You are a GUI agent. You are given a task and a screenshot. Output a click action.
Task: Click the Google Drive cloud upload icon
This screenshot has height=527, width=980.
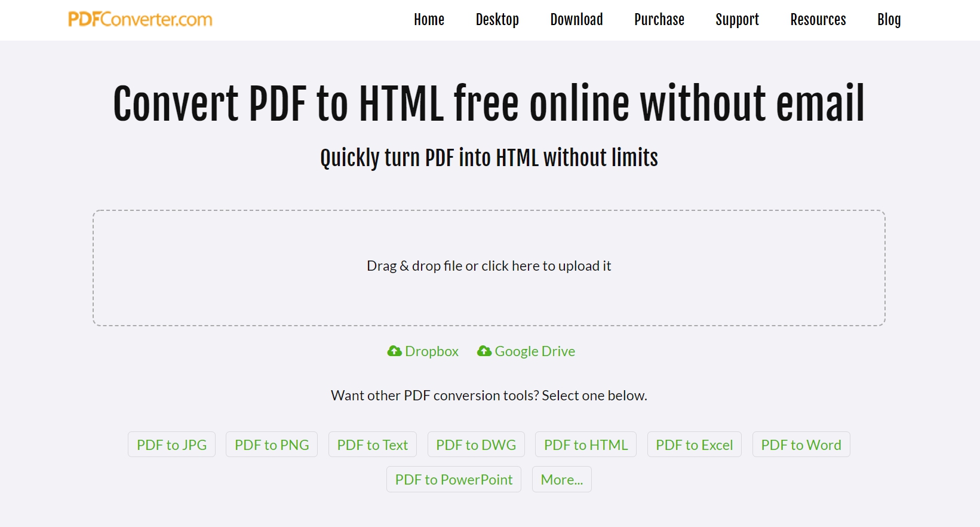484,351
